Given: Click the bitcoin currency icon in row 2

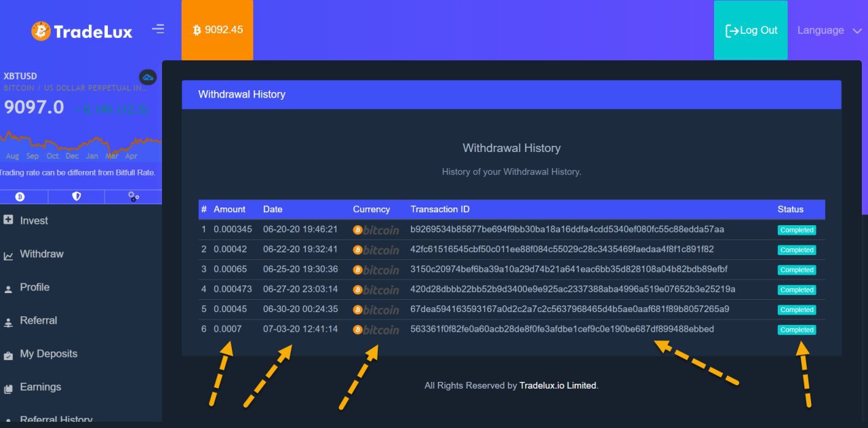Looking at the screenshot, I should pos(376,250).
